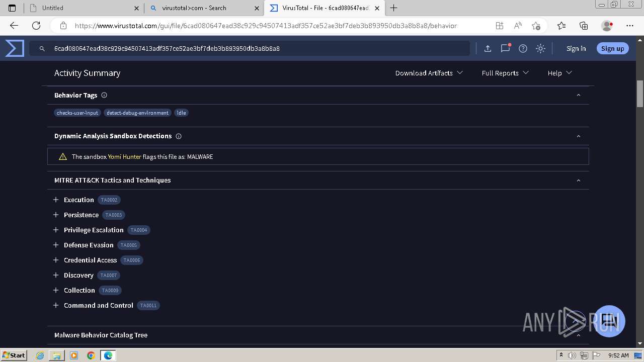Click the taskbar clock showing 9:52 AM
644x362 pixels.
[618, 355]
